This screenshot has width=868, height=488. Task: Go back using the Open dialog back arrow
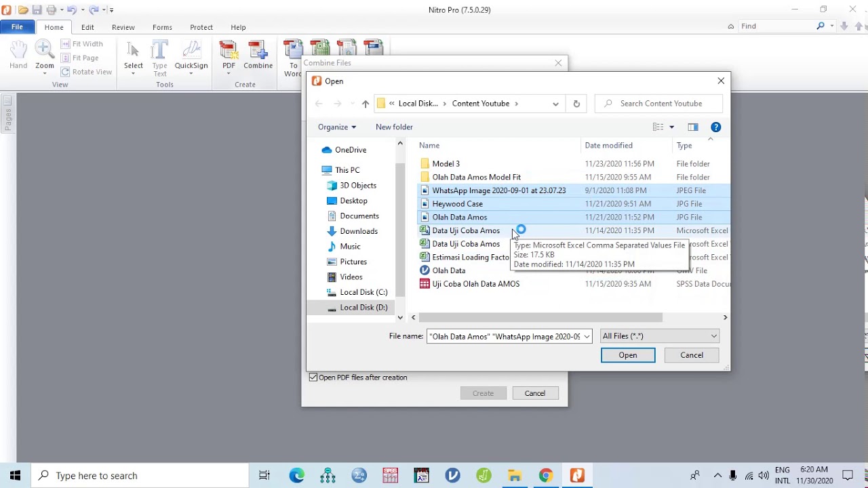[x=319, y=104]
